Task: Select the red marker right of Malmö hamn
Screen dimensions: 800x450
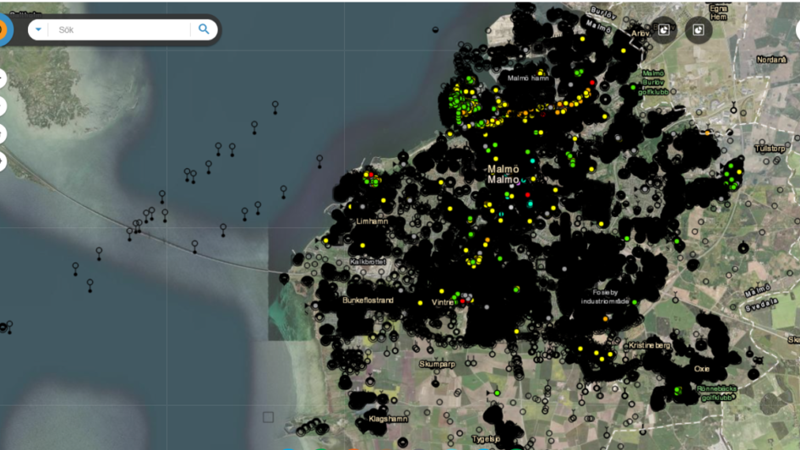Action: (592, 83)
